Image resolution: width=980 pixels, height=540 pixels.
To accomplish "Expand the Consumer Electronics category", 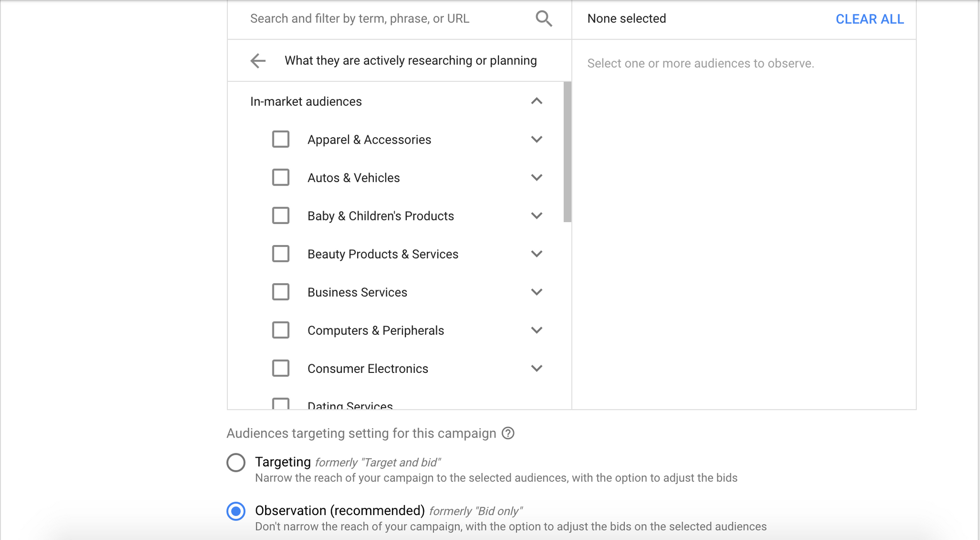I will pos(537,368).
